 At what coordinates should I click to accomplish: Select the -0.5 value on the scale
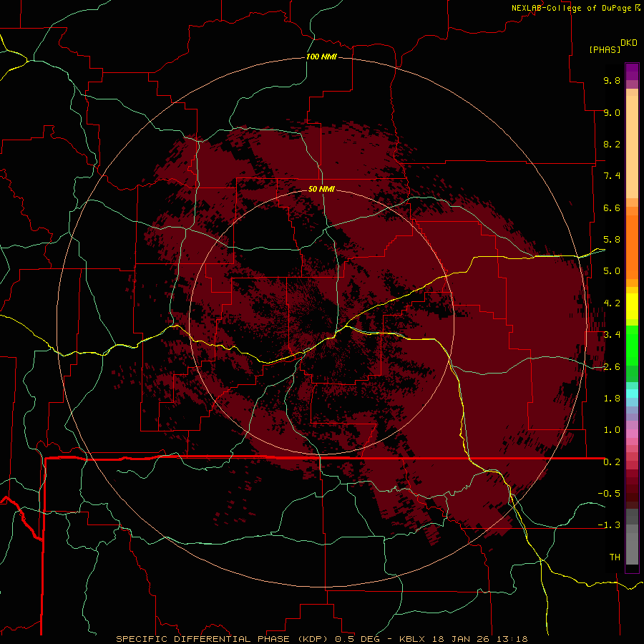pyautogui.click(x=609, y=494)
